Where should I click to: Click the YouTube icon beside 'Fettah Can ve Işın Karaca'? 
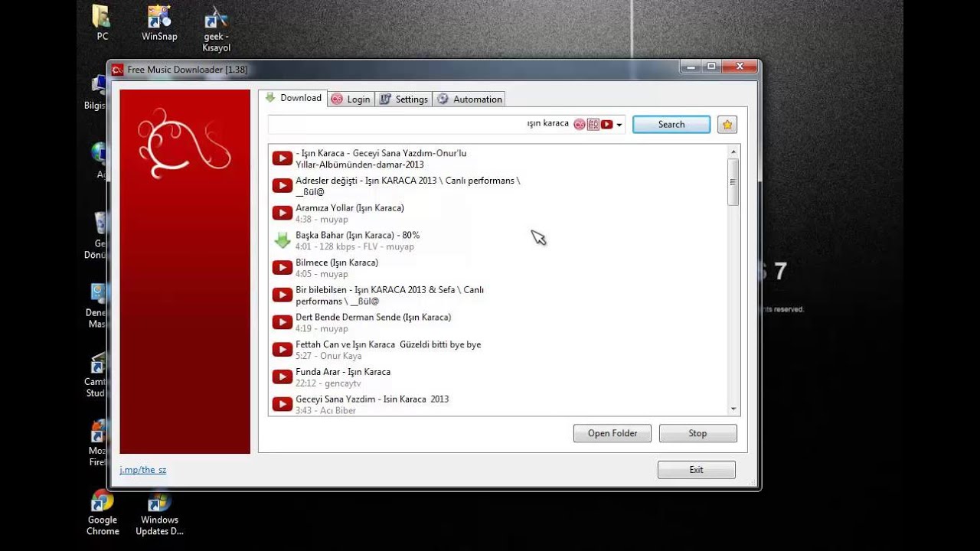point(283,350)
